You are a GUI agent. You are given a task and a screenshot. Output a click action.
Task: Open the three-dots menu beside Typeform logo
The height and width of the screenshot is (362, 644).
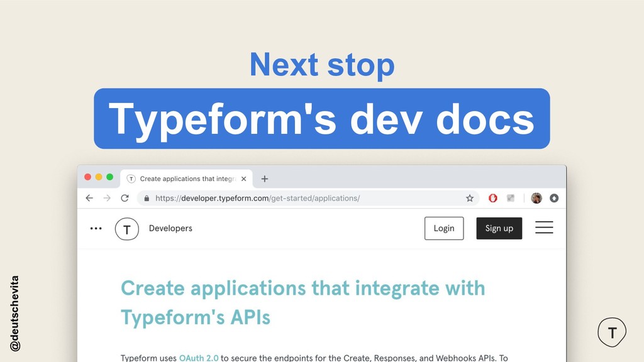point(96,229)
